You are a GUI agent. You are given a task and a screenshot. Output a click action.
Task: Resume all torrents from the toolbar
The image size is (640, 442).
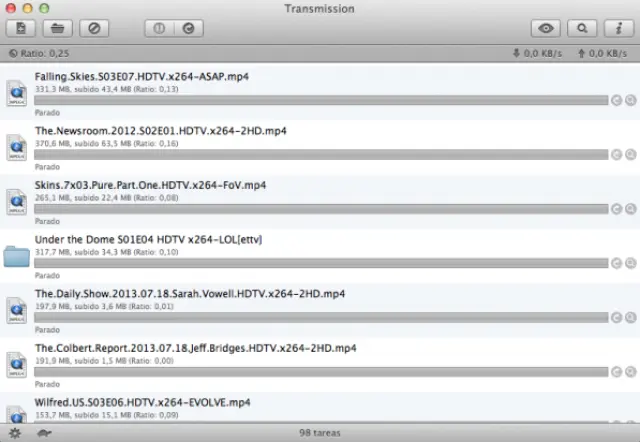tap(189, 28)
